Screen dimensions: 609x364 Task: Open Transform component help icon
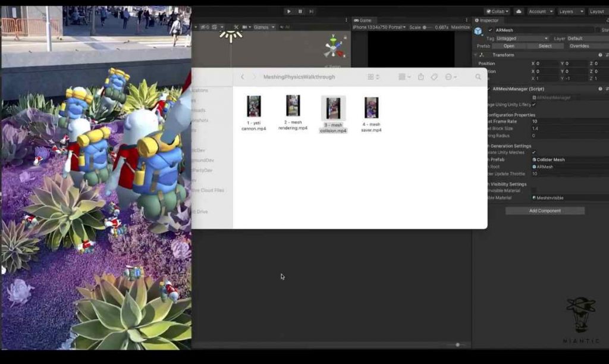[x=600, y=55]
